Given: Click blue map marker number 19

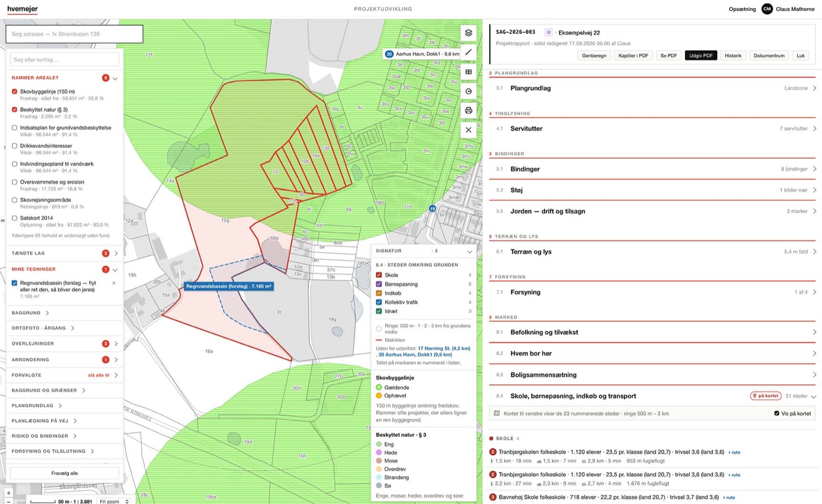Looking at the screenshot, I should (433, 209).
